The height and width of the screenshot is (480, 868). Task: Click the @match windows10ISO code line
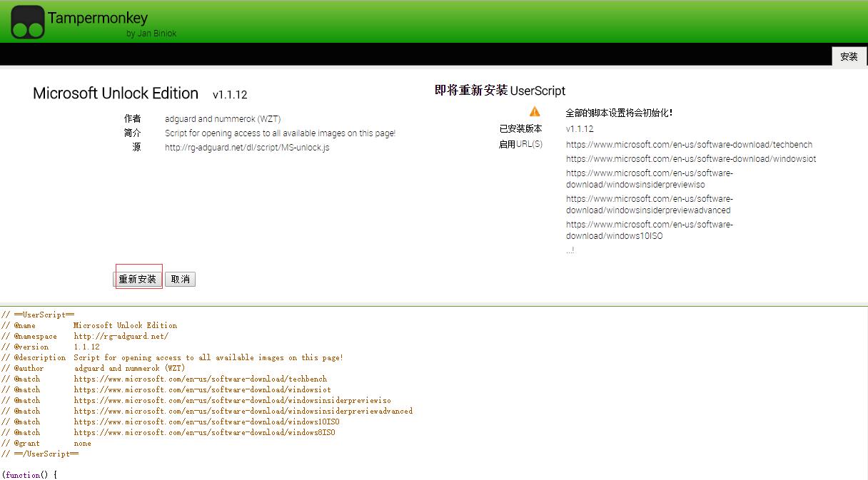pyautogui.click(x=171, y=422)
